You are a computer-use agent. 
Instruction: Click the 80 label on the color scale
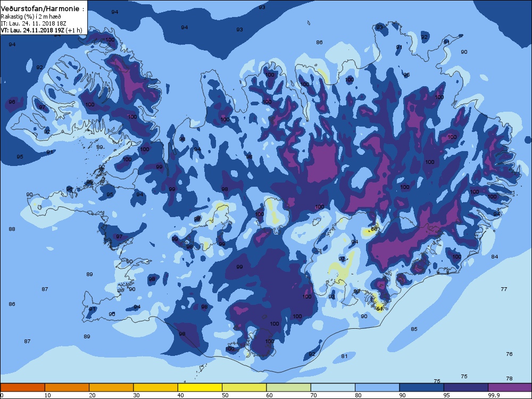coord(358,395)
